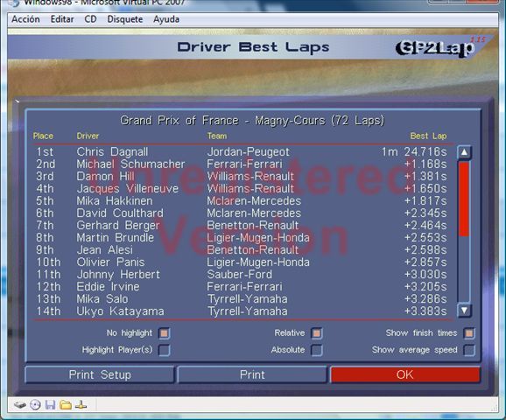Select the Martin Brundle row
The width and height of the screenshot is (506, 420).
coord(242,238)
